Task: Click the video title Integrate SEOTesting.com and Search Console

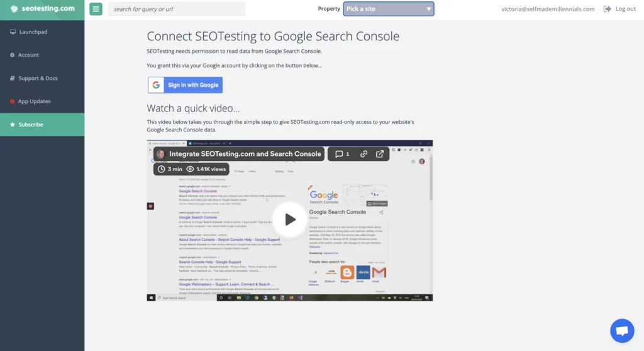Action: tap(245, 153)
